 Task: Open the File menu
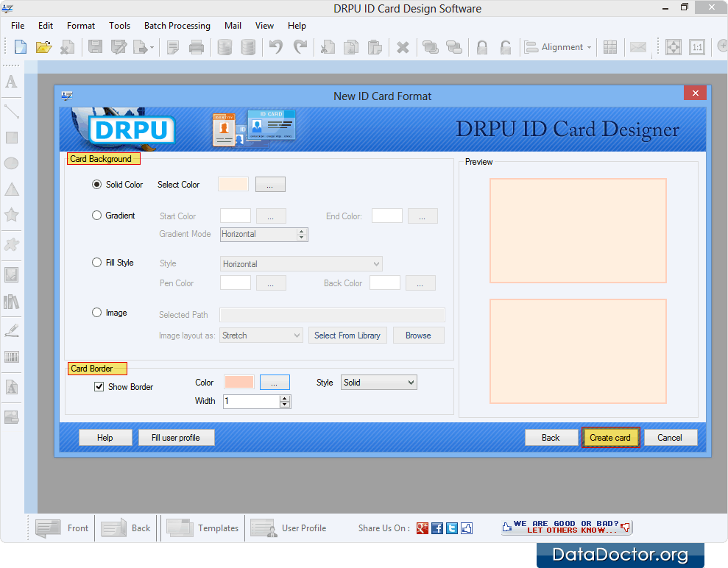18,26
